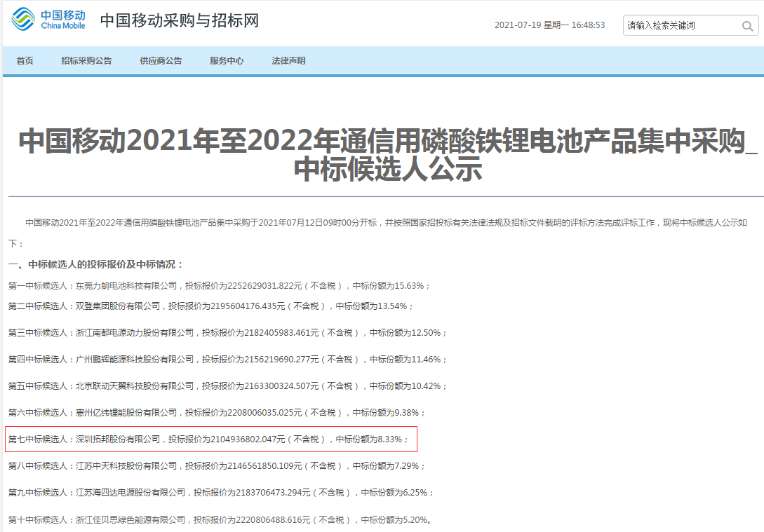The height and width of the screenshot is (532, 764).
Task: Click the date and time display
Action: pyautogui.click(x=549, y=25)
